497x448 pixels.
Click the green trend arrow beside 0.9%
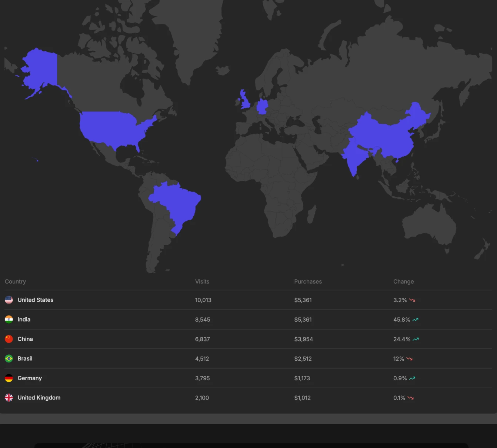point(412,378)
